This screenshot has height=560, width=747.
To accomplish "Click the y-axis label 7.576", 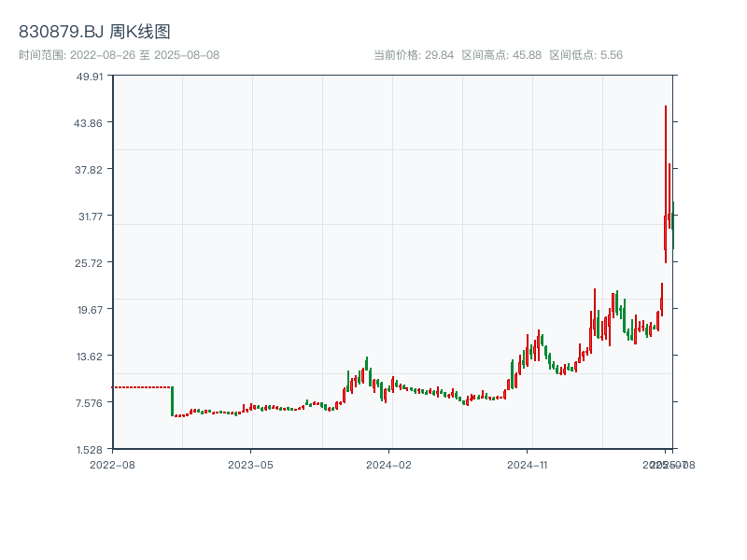I will point(89,403).
